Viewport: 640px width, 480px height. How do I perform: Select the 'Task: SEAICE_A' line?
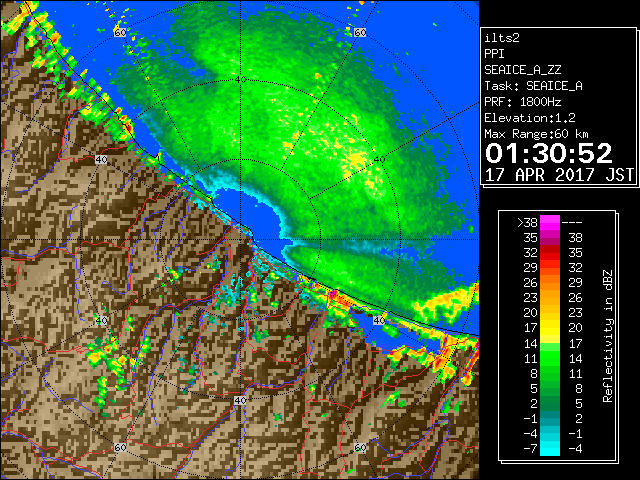point(533,86)
